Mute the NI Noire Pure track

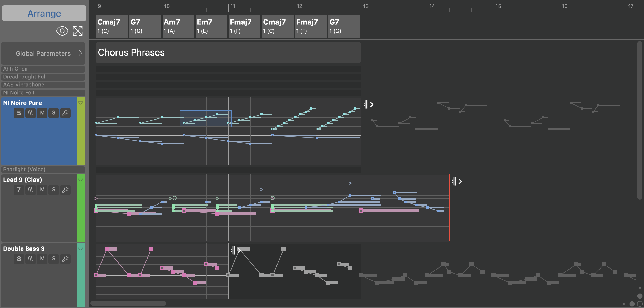click(42, 113)
